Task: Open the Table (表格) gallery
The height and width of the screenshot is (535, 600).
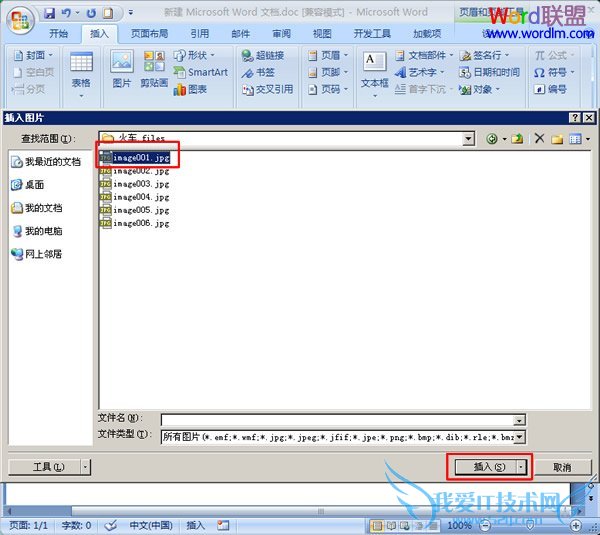Action: point(81,74)
